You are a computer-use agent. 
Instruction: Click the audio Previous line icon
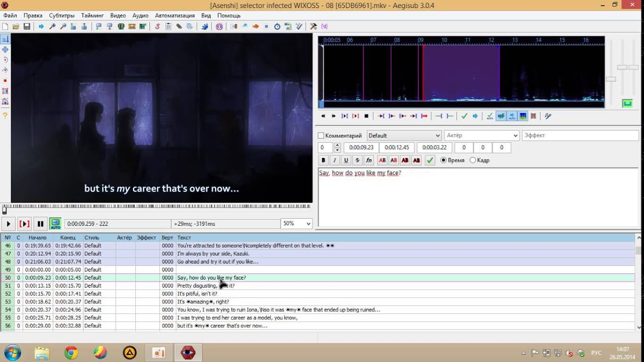tap(323, 116)
